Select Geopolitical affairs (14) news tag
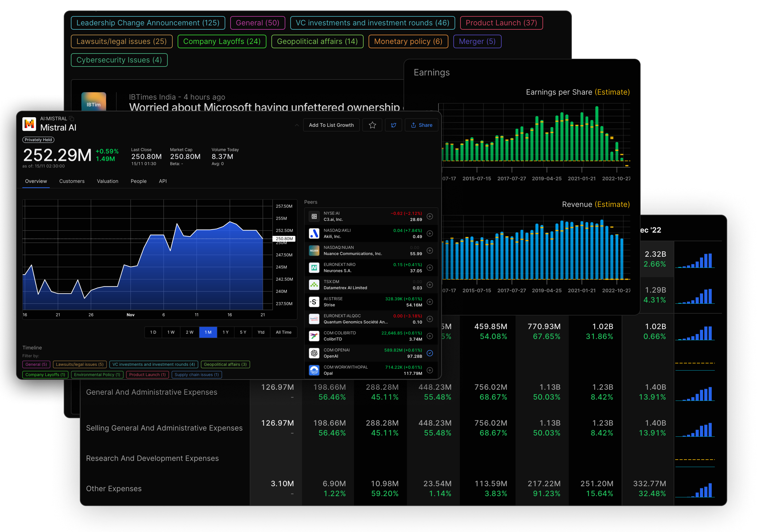 317,41
